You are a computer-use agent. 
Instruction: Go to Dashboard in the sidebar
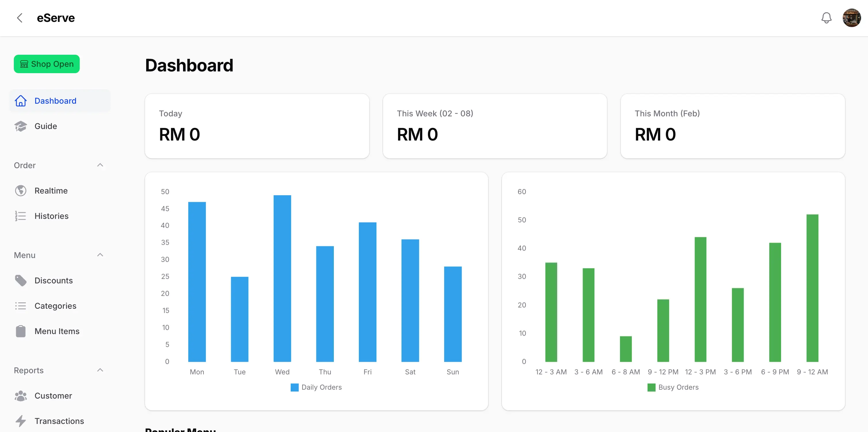point(60,101)
